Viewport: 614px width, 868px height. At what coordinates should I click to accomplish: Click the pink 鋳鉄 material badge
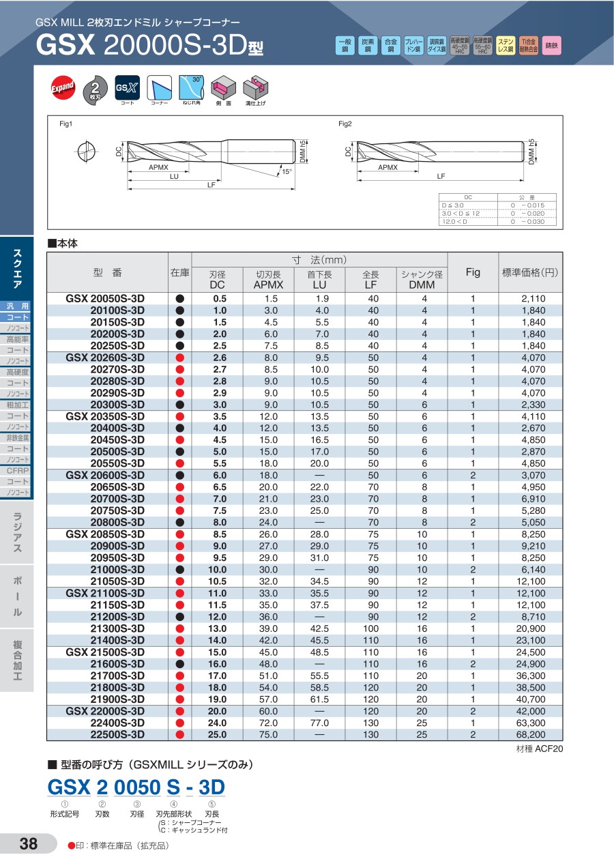(x=551, y=46)
